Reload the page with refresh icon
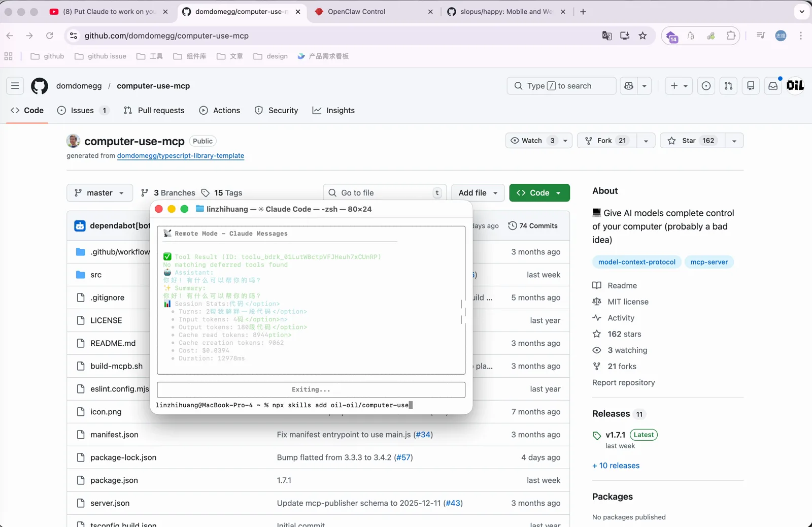 (50, 36)
